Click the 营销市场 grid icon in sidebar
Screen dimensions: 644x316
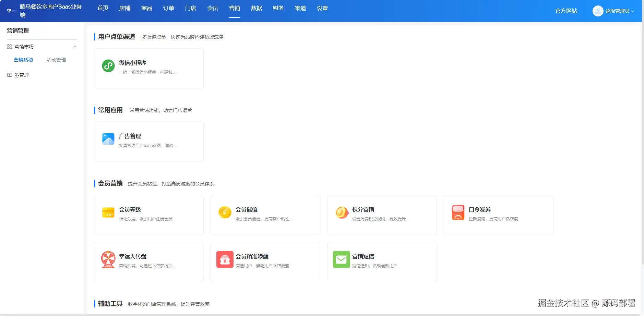10,47
